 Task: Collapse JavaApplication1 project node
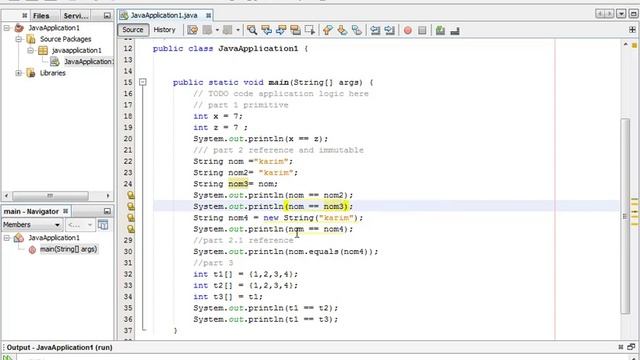(7, 28)
